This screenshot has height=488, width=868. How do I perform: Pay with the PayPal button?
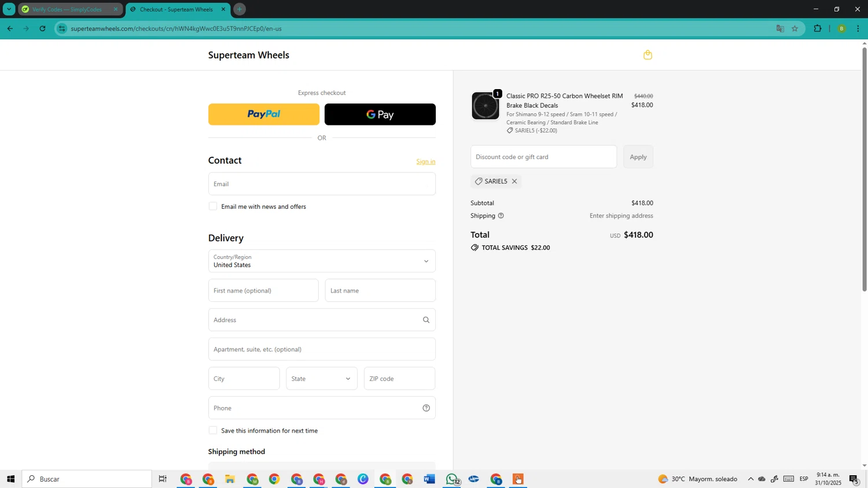tap(264, 114)
